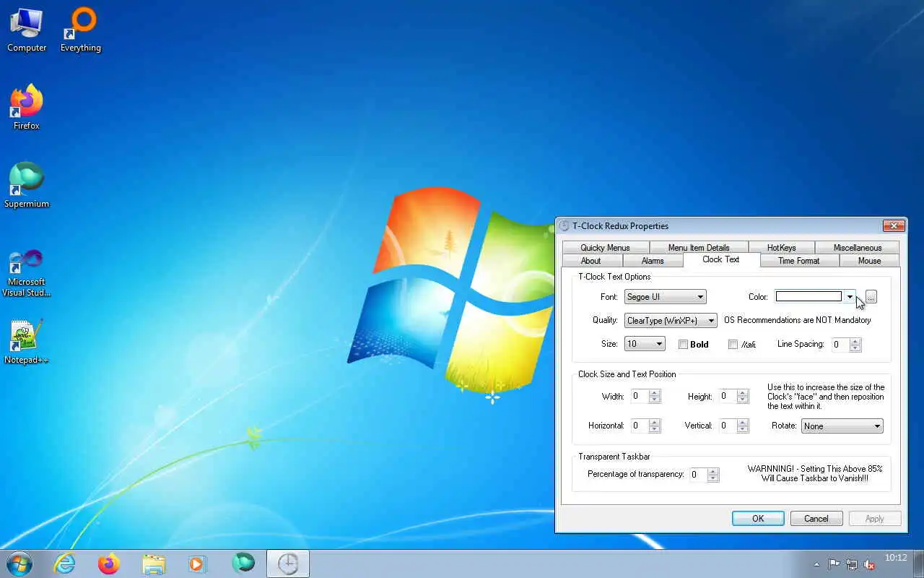Show hidden system tray icons

(x=816, y=564)
